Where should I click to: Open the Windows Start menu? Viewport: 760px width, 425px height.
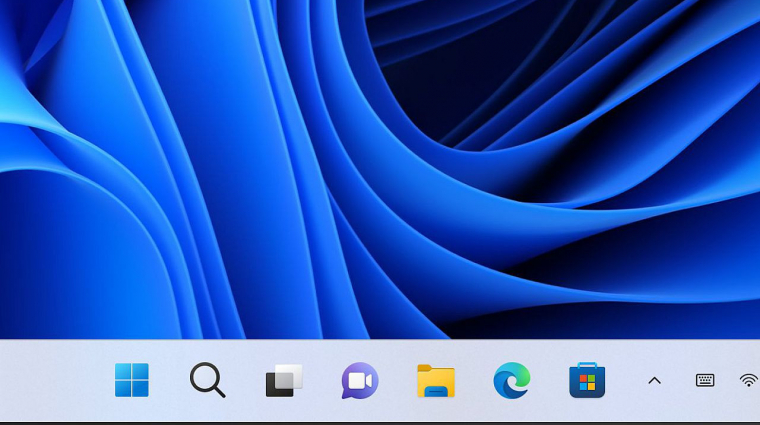(x=131, y=380)
